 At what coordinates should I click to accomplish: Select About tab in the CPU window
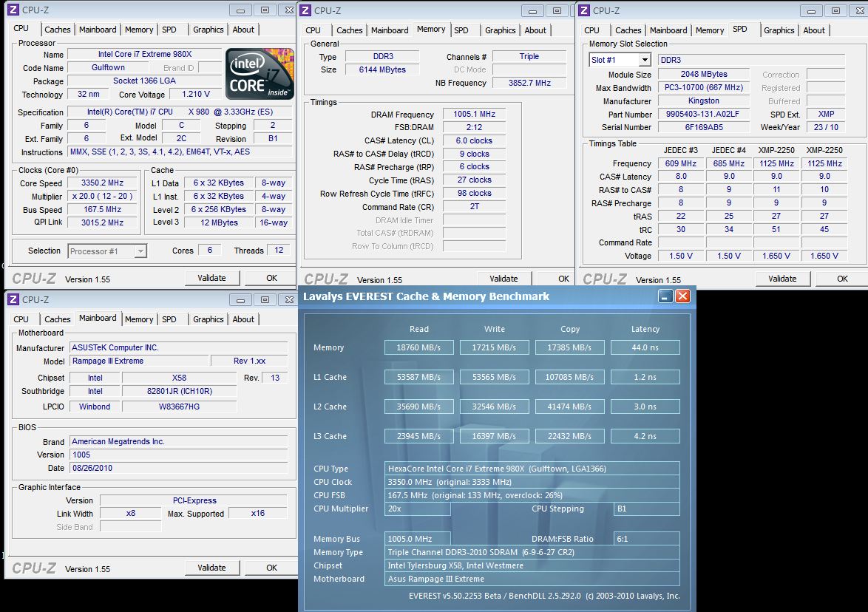(243, 30)
